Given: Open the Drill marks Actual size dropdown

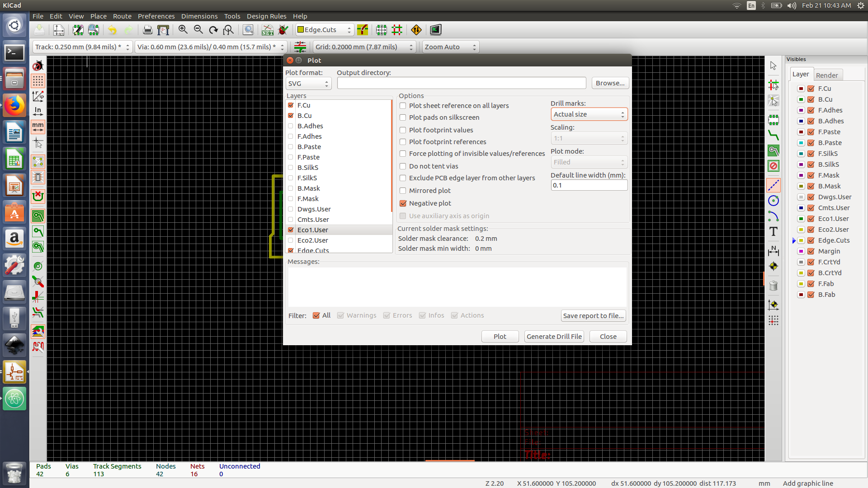Looking at the screenshot, I should click(x=589, y=114).
